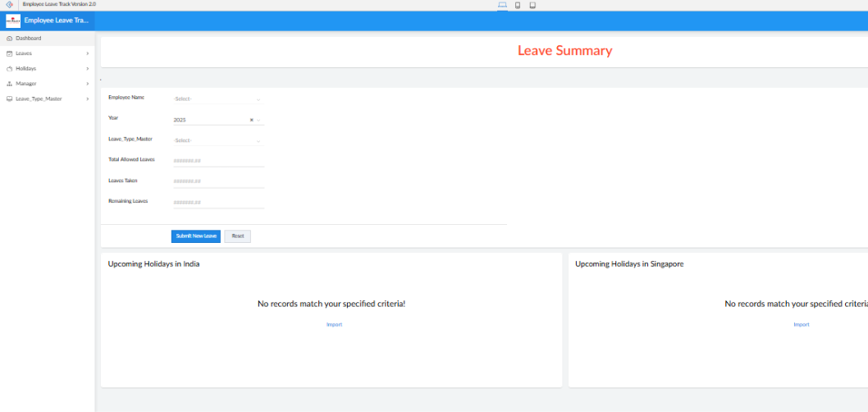This screenshot has width=868, height=412.
Task: Click the Total Allowed Leaves field
Action: coord(218,161)
